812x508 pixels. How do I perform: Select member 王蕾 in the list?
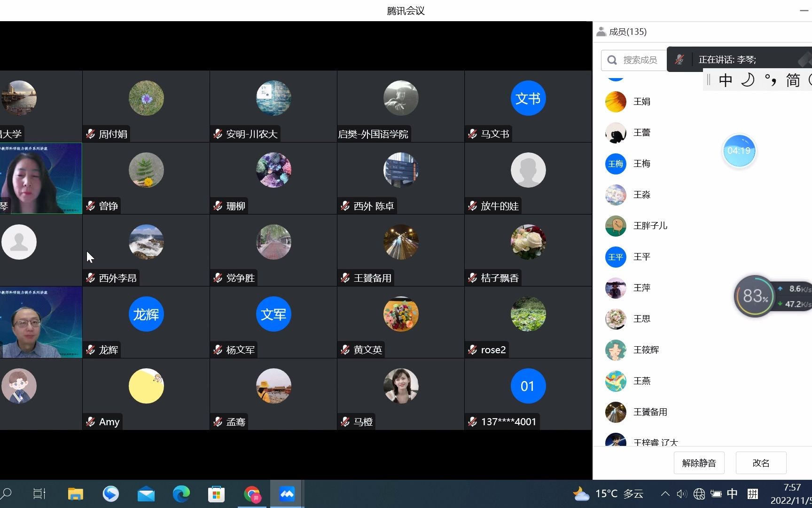point(702,133)
